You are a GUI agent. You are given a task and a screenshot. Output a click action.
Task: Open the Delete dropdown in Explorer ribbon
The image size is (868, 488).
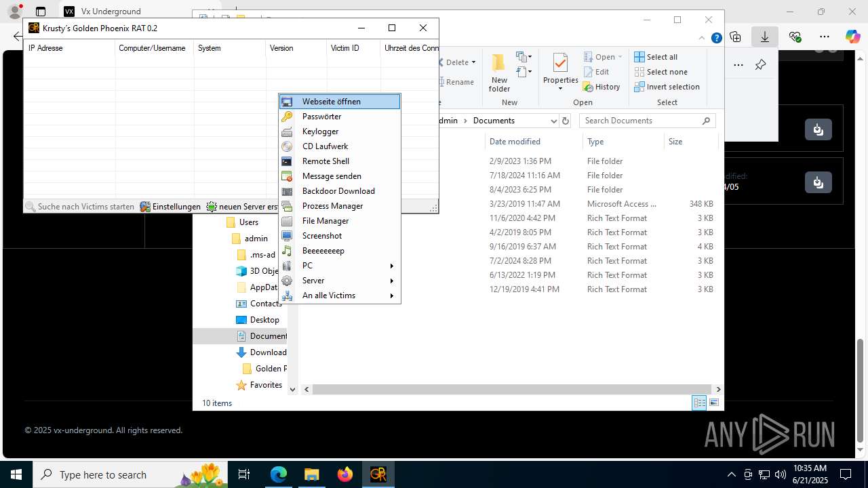pyautogui.click(x=473, y=62)
